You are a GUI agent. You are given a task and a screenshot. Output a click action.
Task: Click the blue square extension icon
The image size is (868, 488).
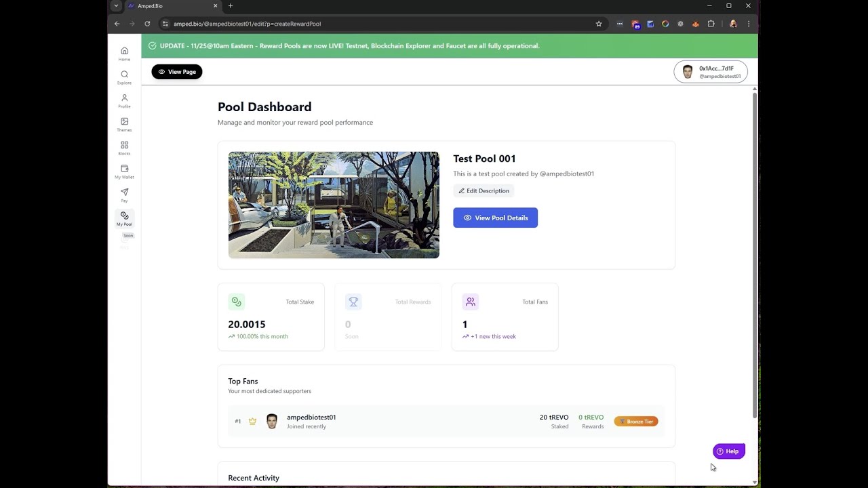[650, 24]
